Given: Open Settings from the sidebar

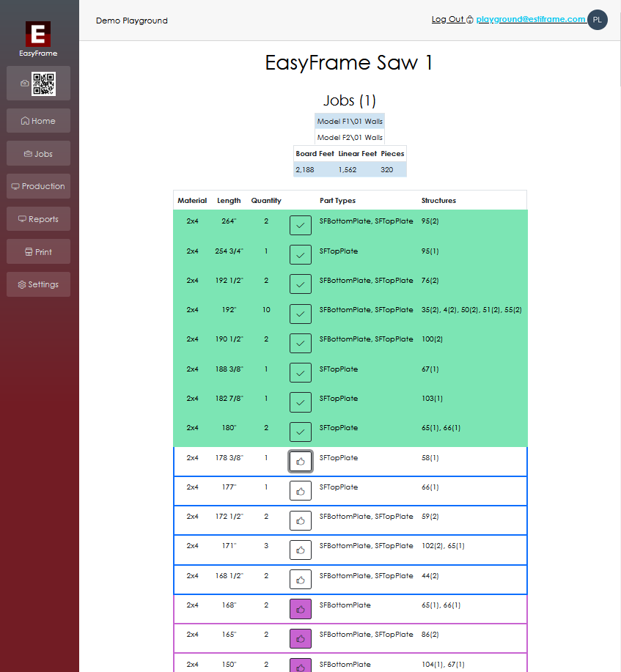Looking at the screenshot, I should [38, 284].
